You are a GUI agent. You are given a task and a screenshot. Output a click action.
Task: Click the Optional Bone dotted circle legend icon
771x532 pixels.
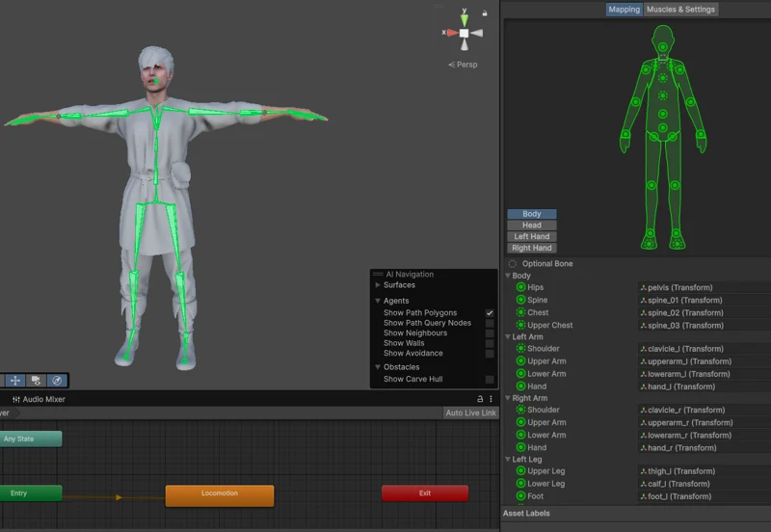pyautogui.click(x=513, y=263)
